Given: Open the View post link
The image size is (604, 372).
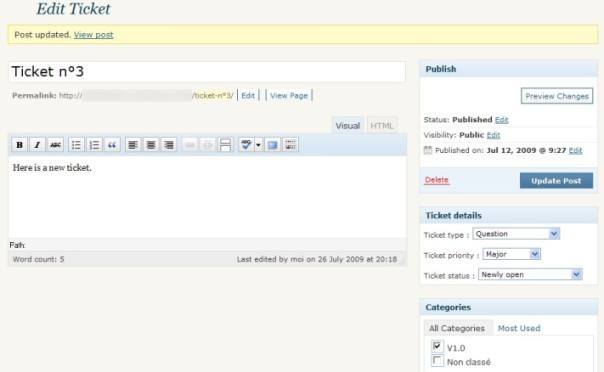Looking at the screenshot, I should (x=94, y=35).
